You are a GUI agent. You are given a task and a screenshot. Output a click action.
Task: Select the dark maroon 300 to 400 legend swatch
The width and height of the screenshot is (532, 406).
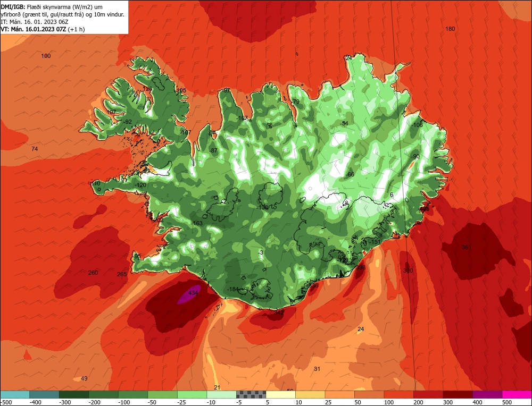pos(458,395)
